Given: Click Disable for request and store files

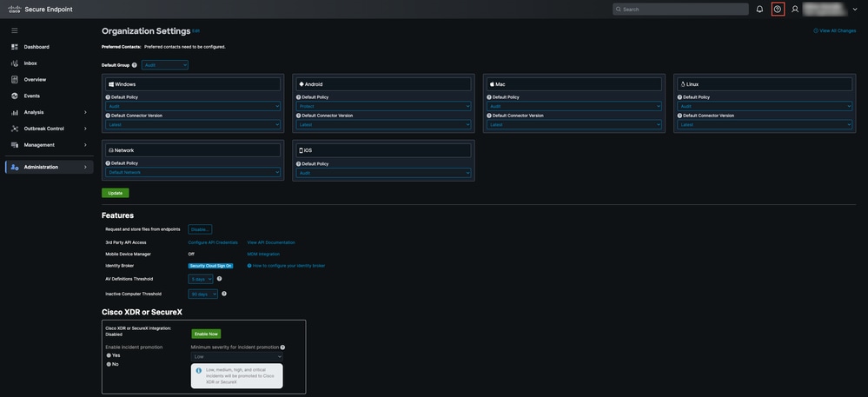Looking at the screenshot, I should click(200, 229).
